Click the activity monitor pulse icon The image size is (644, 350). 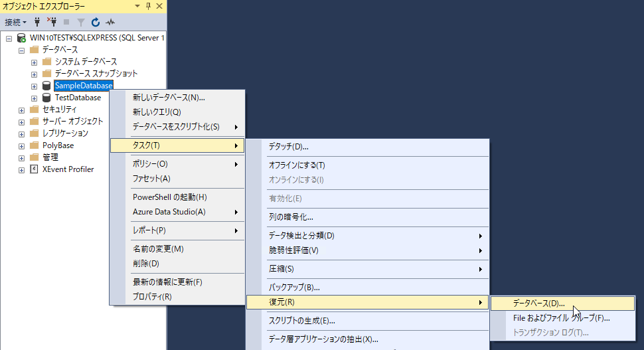pyautogui.click(x=110, y=22)
